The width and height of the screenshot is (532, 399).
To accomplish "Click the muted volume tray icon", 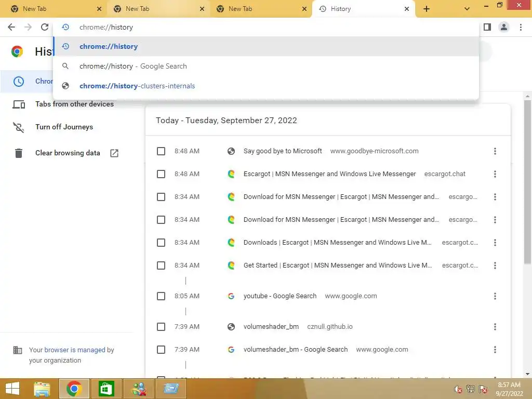I will 458,389.
